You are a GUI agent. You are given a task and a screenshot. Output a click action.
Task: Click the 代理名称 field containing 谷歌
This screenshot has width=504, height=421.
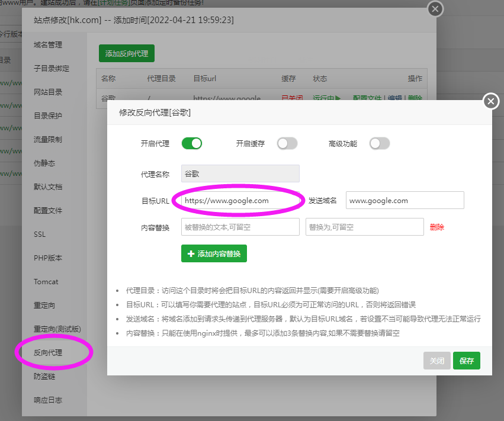coord(240,173)
